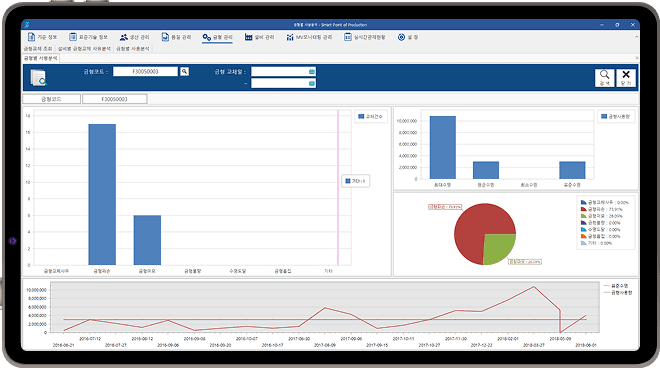
Task: Open the 기준 정보 menu
Action: click(x=42, y=37)
